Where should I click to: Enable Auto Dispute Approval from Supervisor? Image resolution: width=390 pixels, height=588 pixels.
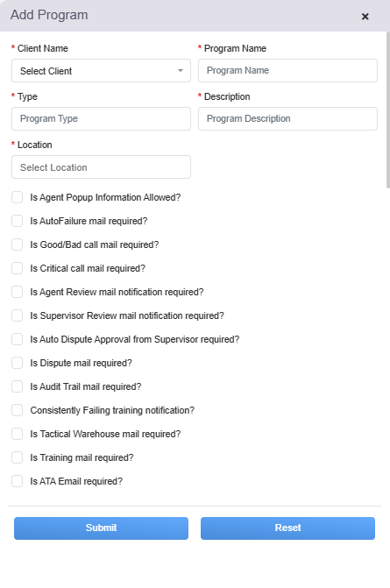(x=18, y=339)
